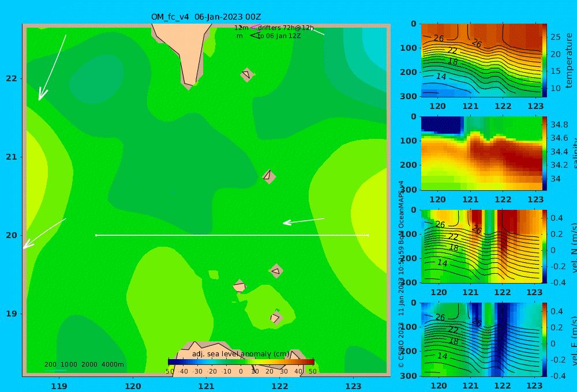577x392 pixels.
Task: Click longitude tick label 119 on main map
Action: click(59, 386)
